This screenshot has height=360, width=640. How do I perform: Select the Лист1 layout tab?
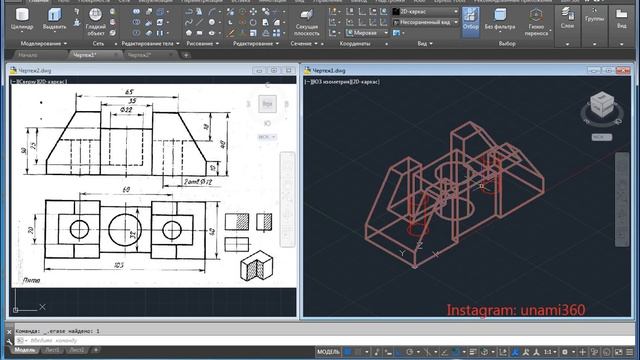coord(52,350)
